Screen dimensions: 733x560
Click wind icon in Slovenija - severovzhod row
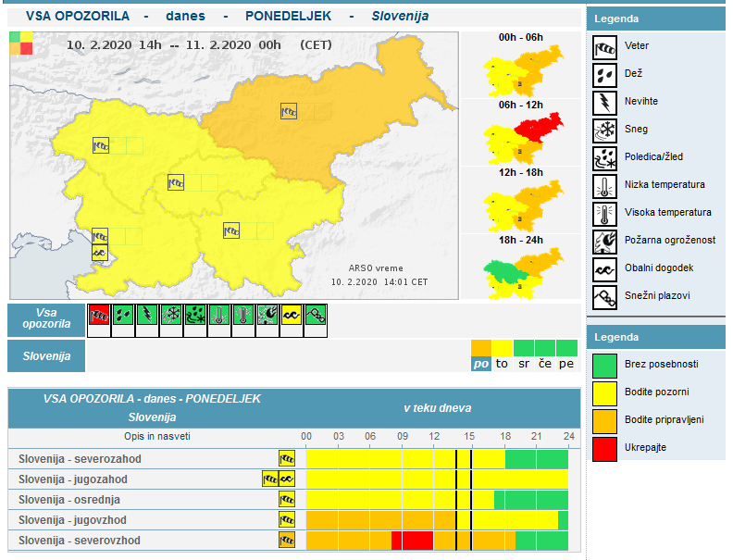(x=287, y=541)
